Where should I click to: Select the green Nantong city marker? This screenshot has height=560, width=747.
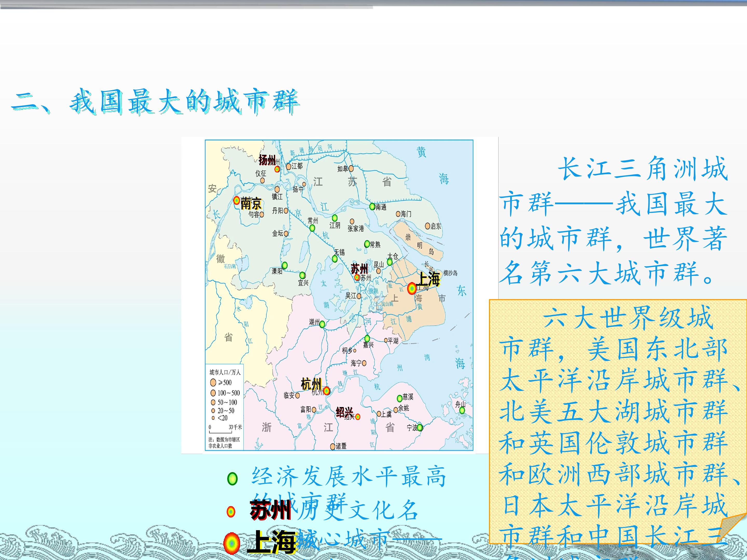point(372,206)
